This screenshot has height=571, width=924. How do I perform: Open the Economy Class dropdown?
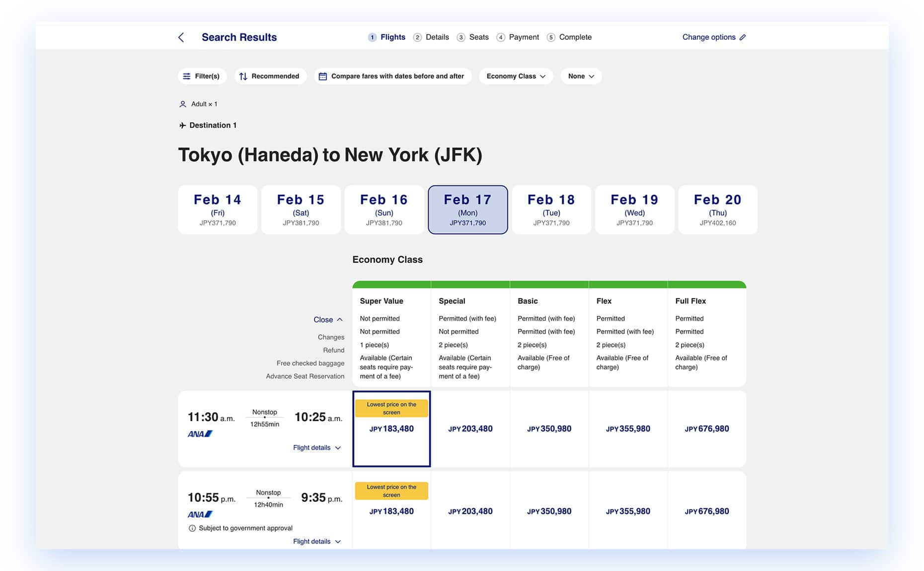coord(516,76)
